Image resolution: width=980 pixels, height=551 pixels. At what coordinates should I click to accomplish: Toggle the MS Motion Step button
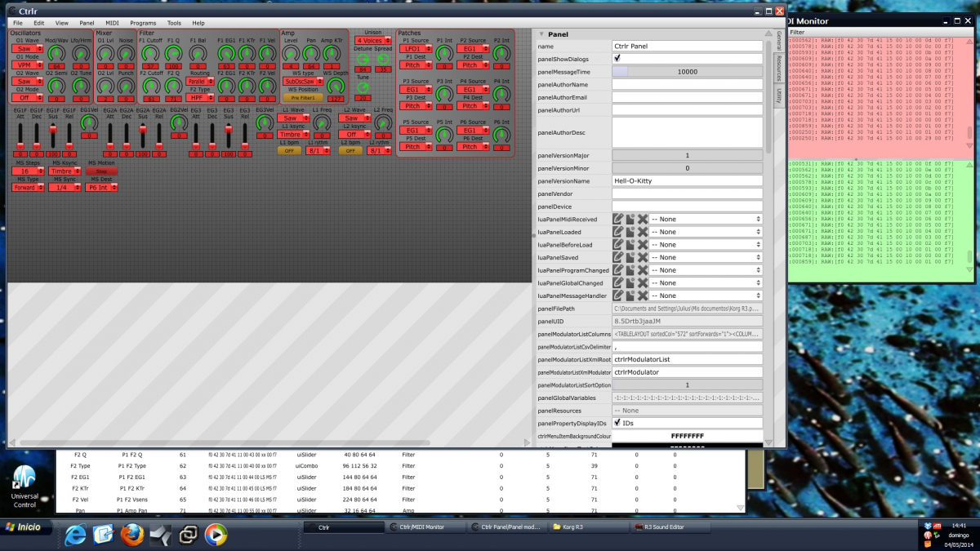tap(101, 171)
